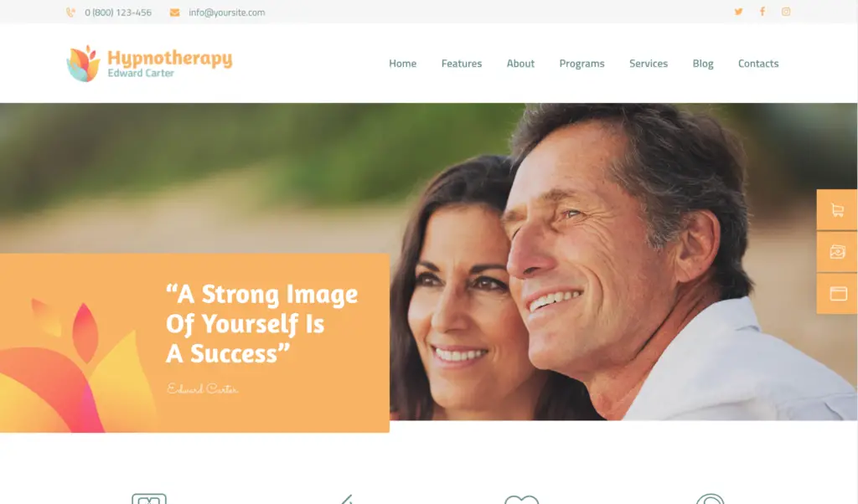Click the image gallery side button
This screenshot has height=504, width=858.
point(837,252)
